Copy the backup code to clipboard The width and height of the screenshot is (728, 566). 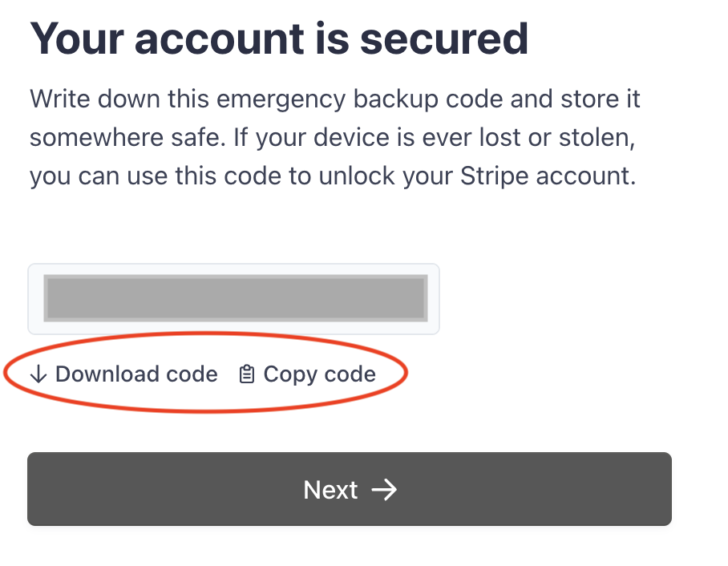pyautogui.click(x=308, y=374)
